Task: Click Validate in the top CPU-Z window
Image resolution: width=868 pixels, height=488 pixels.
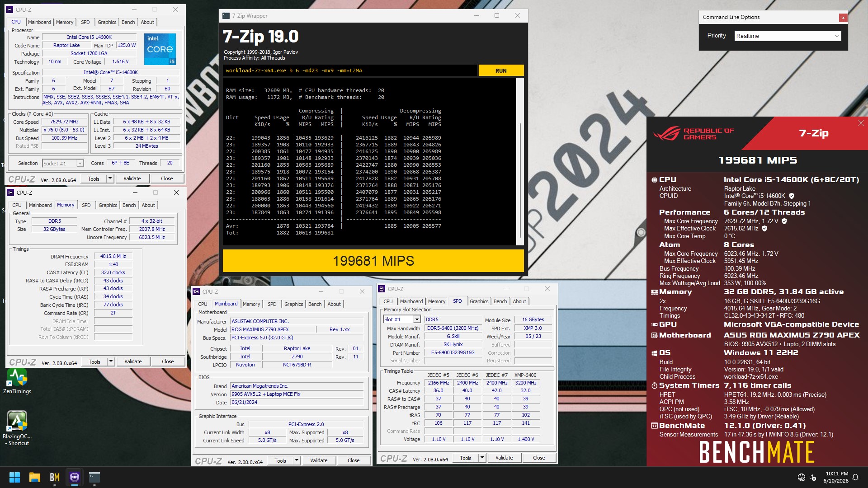Action: tap(132, 178)
